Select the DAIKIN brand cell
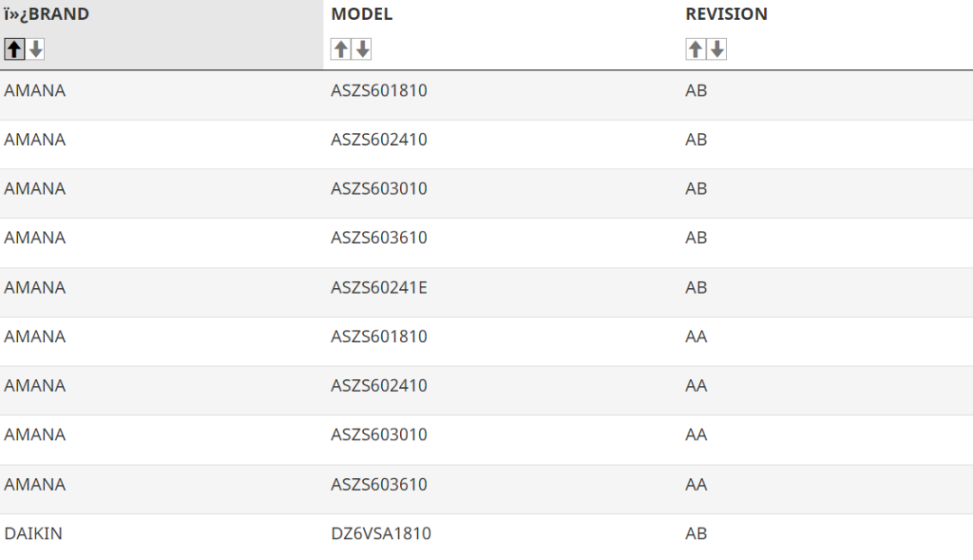Viewport: 973px width, 560px height. pyautogui.click(x=33, y=533)
